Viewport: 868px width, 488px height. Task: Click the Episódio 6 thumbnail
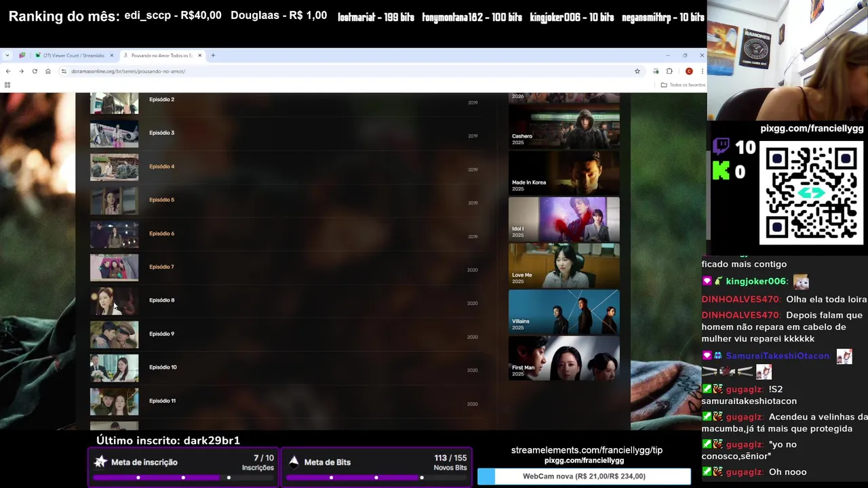click(x=114, y=235)
